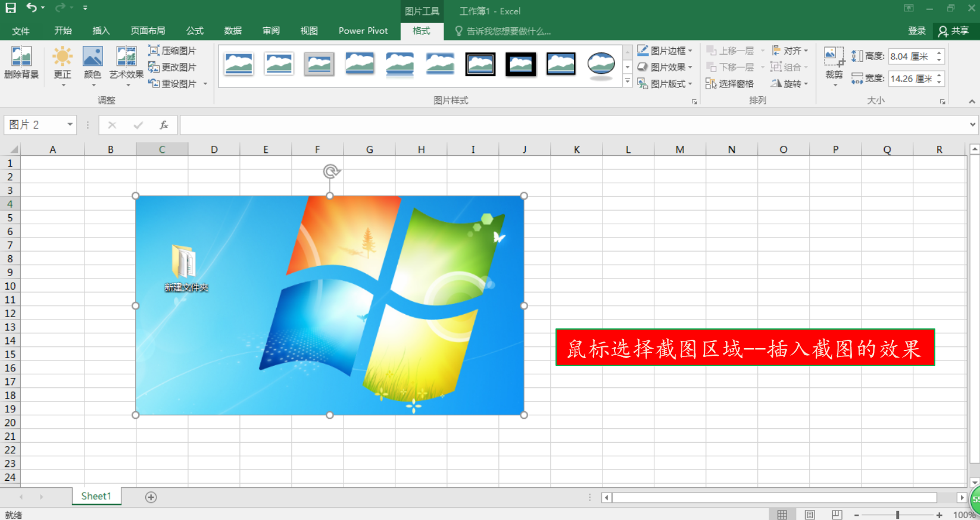Open the Power Pivot tab
Viewport: 980px width, 520px height.
point(363,31)
